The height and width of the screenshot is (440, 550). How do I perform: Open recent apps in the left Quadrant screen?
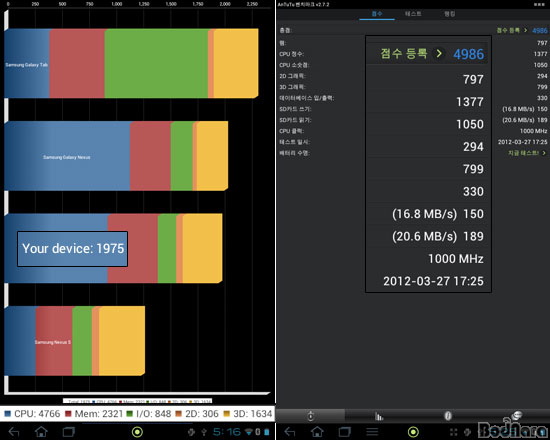(x=69, y=432)
